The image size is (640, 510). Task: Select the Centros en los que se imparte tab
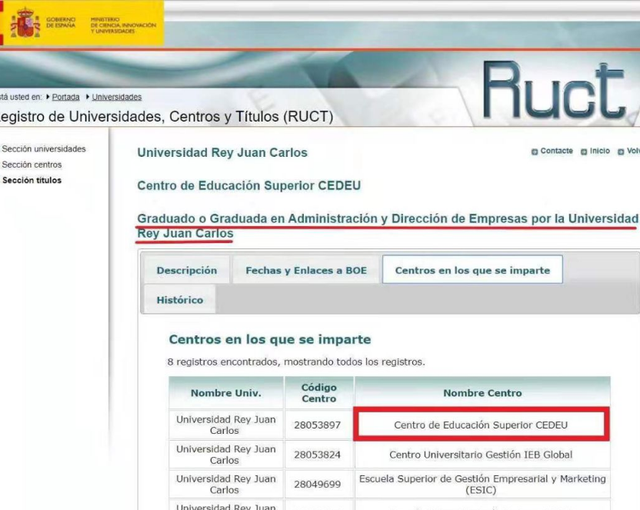pos(472,270)
